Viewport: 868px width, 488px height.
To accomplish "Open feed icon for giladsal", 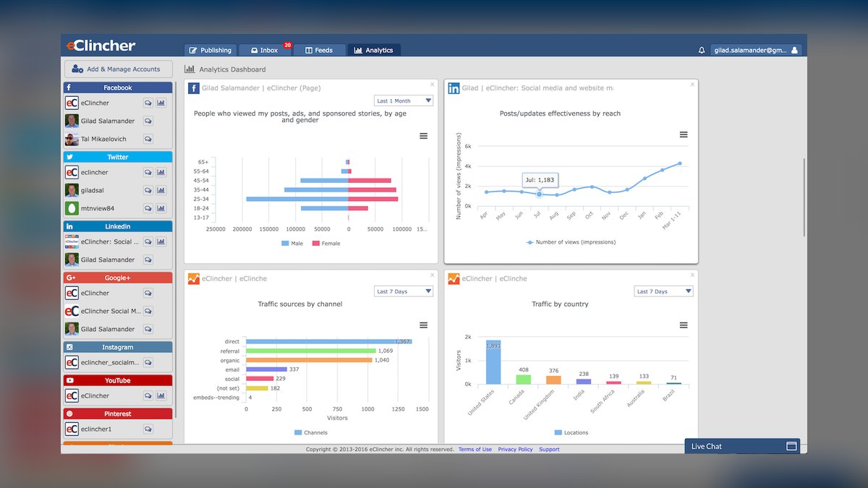I will point(148,190).
